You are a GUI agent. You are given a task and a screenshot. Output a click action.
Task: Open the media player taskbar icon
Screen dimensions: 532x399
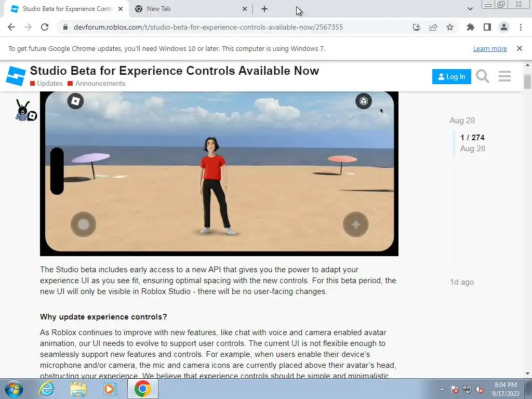click(x=110, y=389)
